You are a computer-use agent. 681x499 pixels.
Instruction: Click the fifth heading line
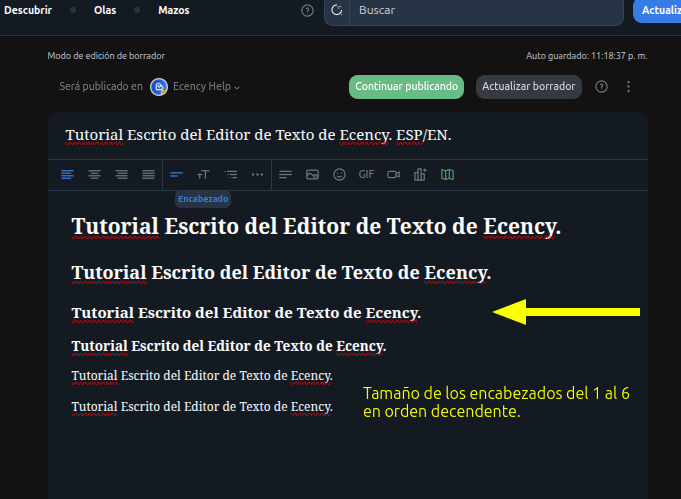(x=202, y=376)
